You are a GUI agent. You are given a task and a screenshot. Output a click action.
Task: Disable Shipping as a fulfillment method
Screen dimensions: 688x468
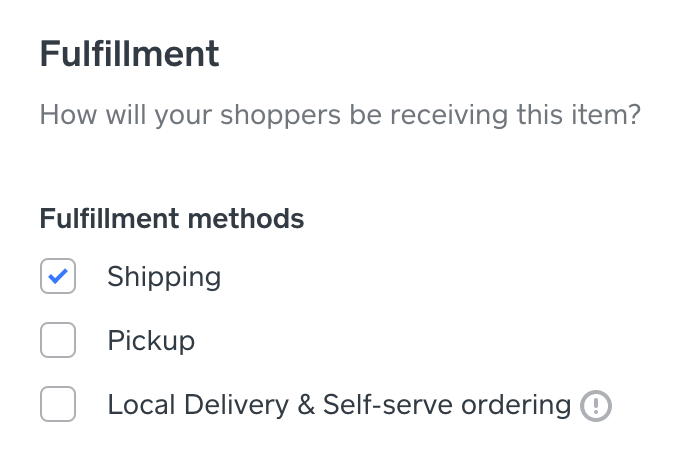coord(58,277)
